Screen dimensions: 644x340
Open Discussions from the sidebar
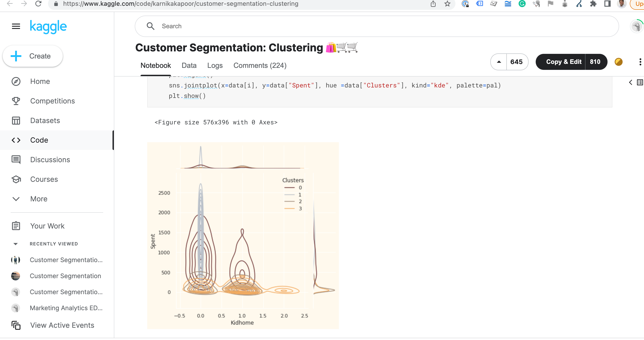50,159
